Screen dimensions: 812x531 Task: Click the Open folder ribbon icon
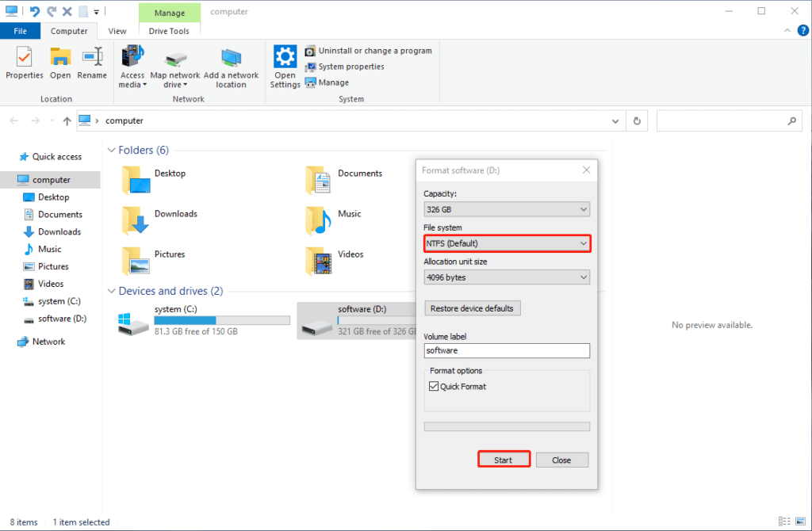pos(60,63)
